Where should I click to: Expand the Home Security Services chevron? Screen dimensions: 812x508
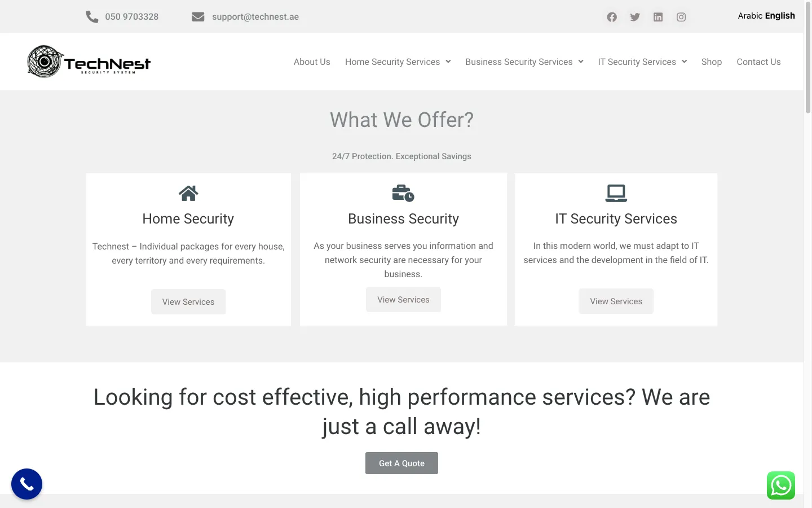coord(448,62)
